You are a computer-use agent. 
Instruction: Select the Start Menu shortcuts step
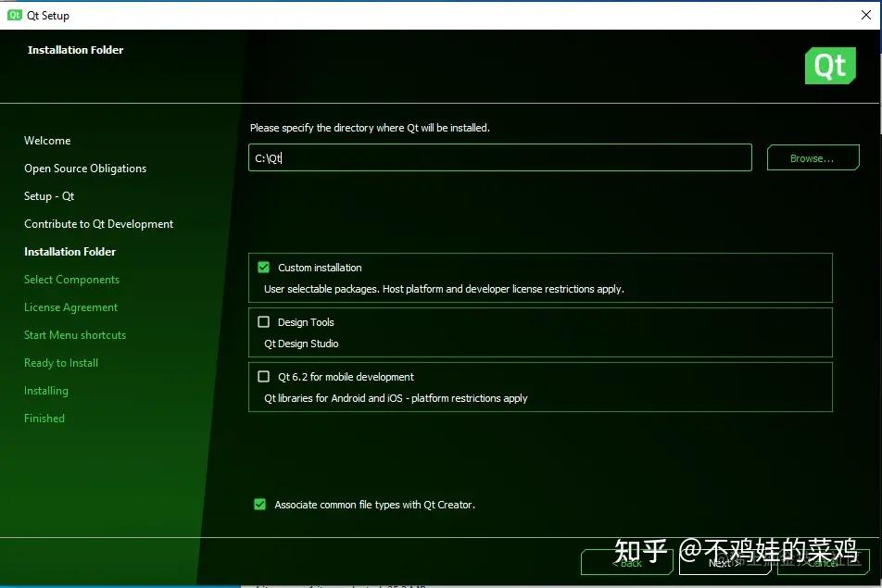click(x=74, y=334)
